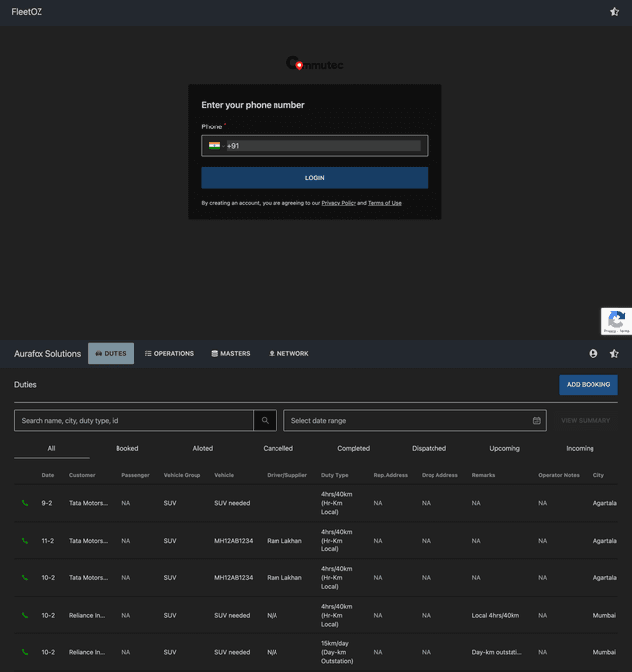Click the phone icon in 9-2 row
The height and width of the screenshot is (672, 632).
pyautogui.click(x=25, y=503)
